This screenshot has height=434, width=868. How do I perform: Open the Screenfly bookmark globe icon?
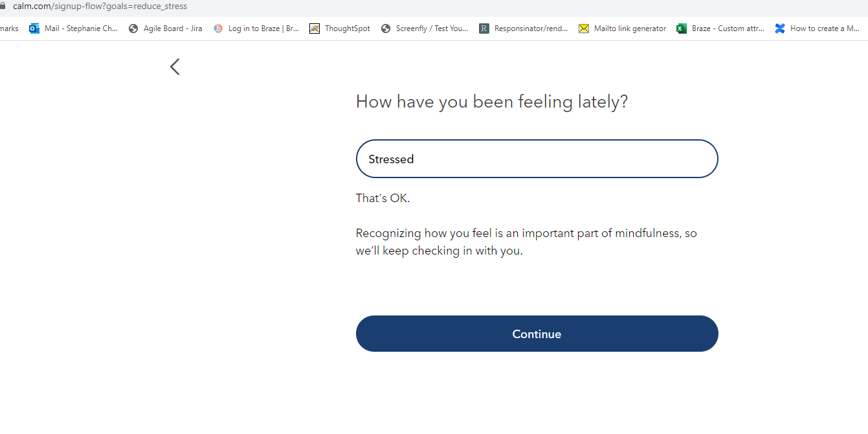click(386, 29)
